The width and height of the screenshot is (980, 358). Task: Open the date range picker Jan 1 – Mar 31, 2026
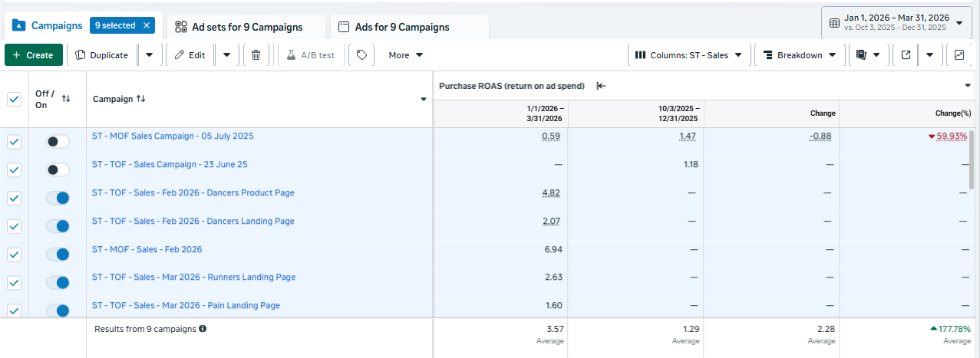tap(896, 23)
